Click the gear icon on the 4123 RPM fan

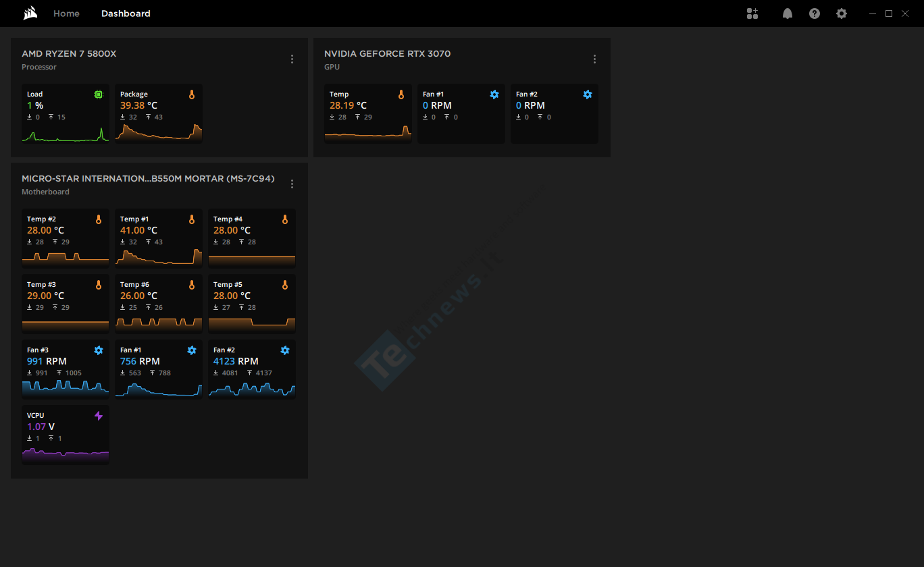click(x=285, y=350)
